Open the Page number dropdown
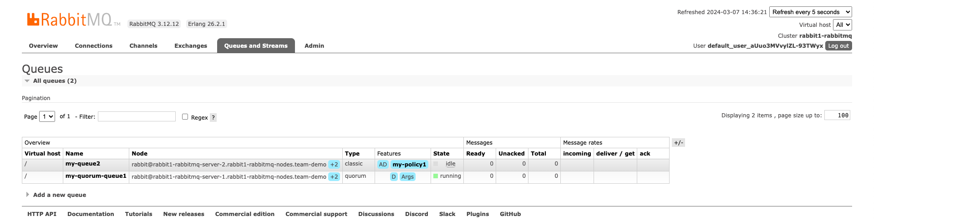The width and height of the screenshot is (980, 221). pos(47,117)
